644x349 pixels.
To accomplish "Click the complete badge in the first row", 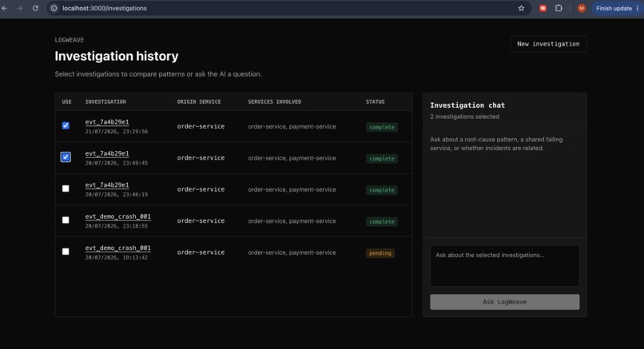I will 382,127.
